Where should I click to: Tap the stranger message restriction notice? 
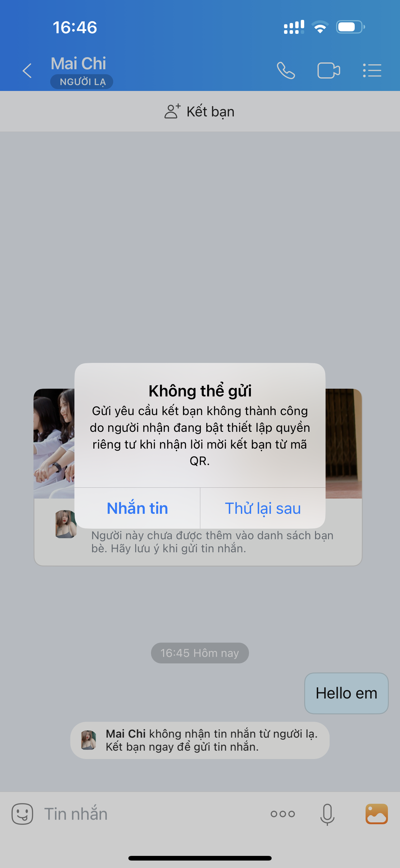[200, 740]
